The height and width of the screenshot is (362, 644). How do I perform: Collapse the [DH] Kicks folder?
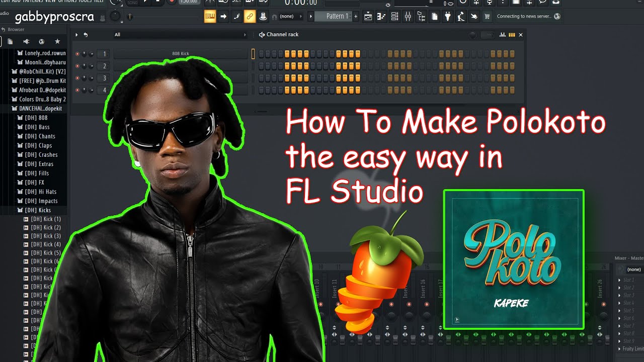34,210
